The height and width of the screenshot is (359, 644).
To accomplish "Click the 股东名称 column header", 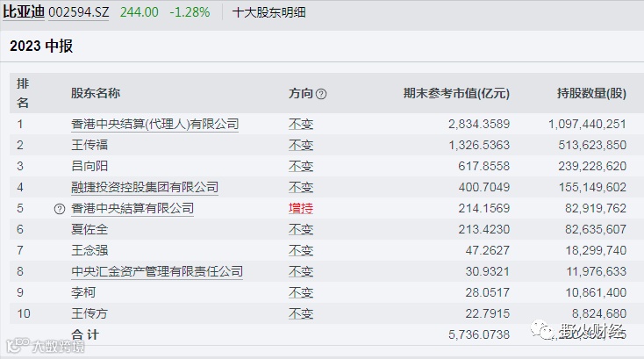I will pyautogui.click(x=96, y=93).
